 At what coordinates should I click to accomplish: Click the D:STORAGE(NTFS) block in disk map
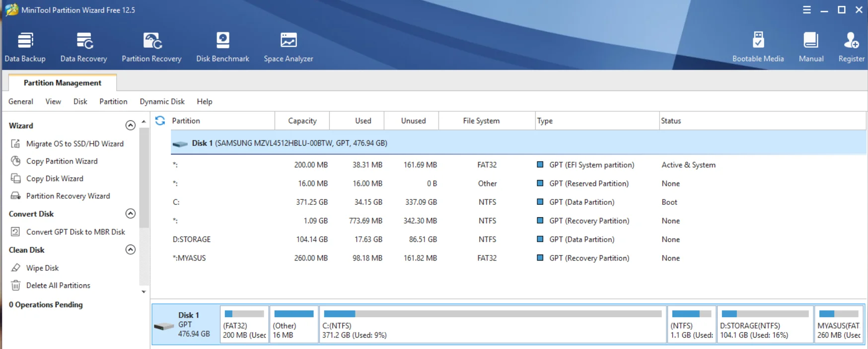click(x=765, y=325)
